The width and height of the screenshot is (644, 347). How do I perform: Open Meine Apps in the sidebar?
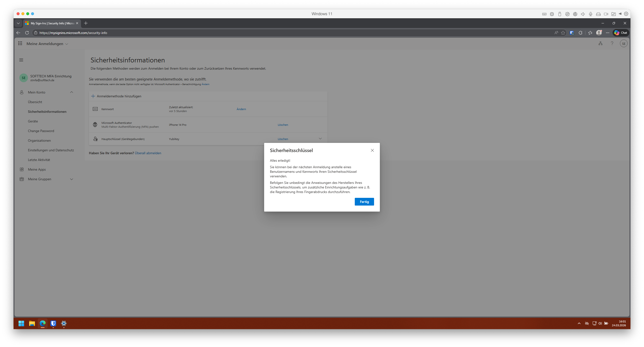coord(37,169)
